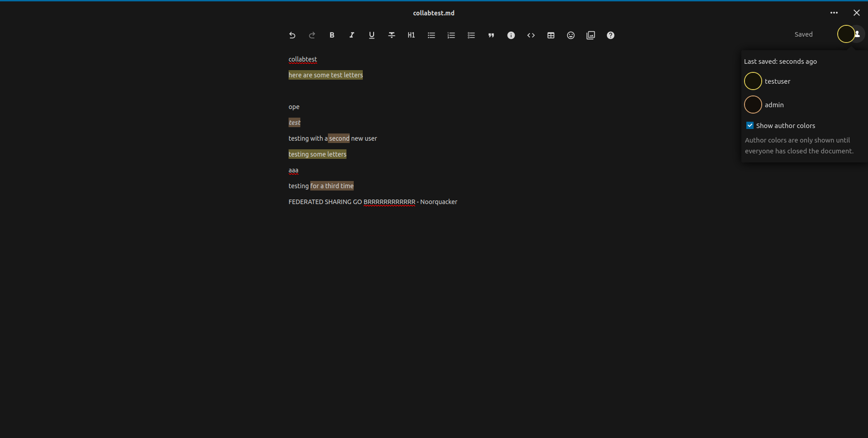This screenshot has height=438, width=868.
Task: Select the testuser session entry
Action: [x=778, y=81]
